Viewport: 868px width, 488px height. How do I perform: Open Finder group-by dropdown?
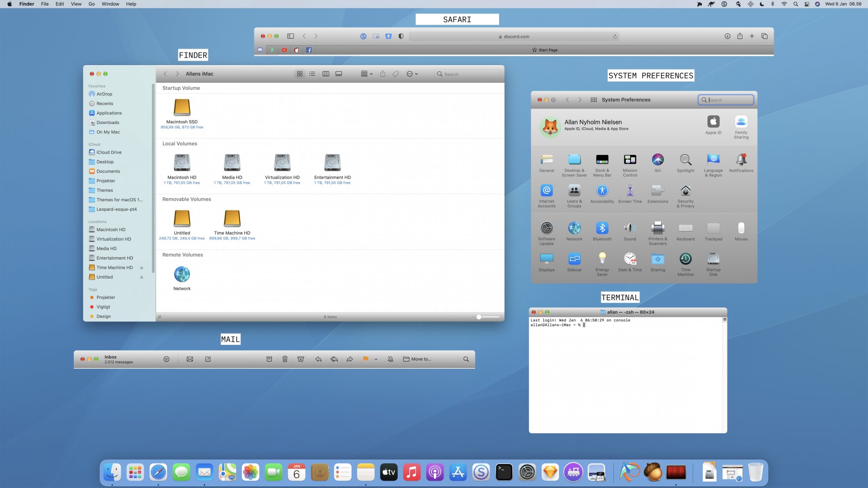click(x=367, y=74)
